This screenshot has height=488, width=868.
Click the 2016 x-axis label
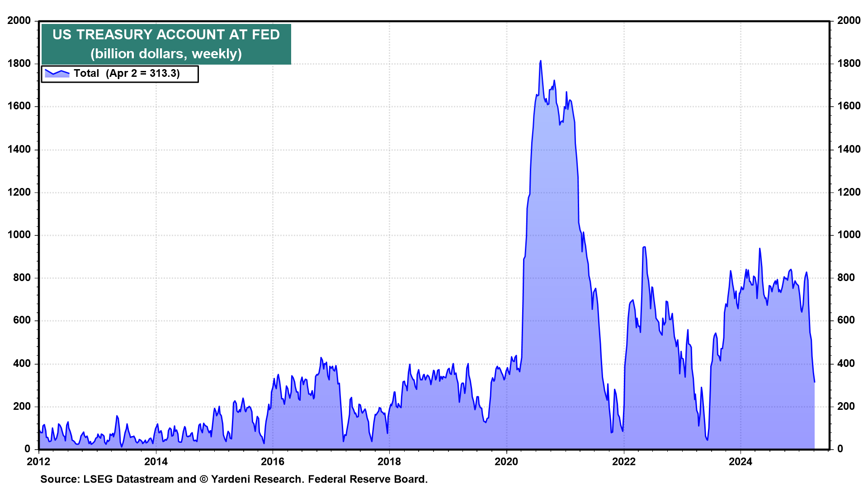coord(273,461)
